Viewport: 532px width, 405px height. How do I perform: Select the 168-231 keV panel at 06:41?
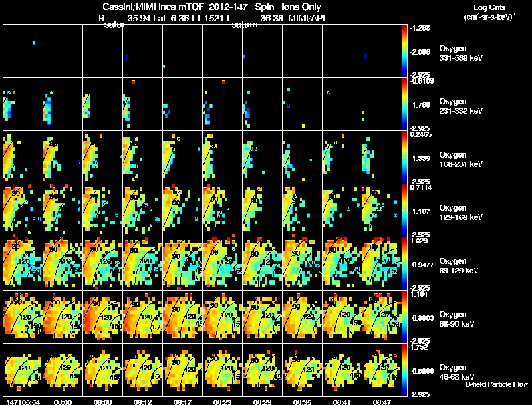(x=342, y=157)
